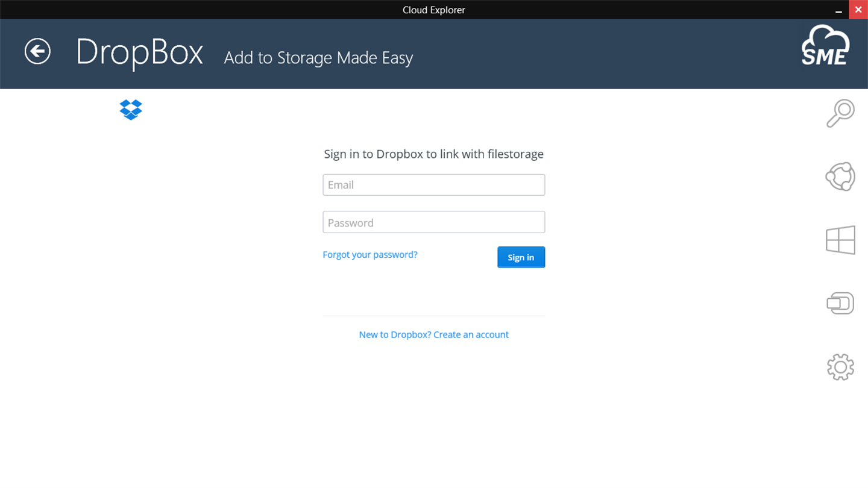Open the settings gear icon
Viewport: 868px width, 488px height.
(840, 367)
